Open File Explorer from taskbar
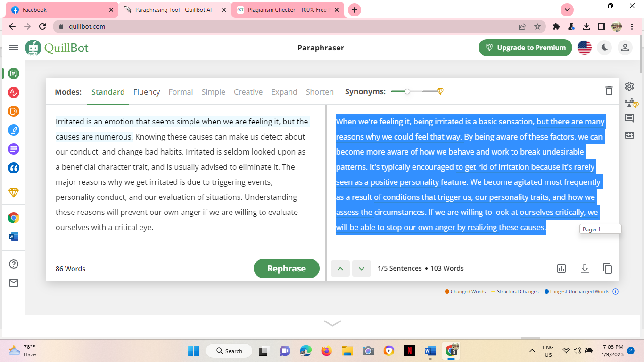 (x=347, y=351)
